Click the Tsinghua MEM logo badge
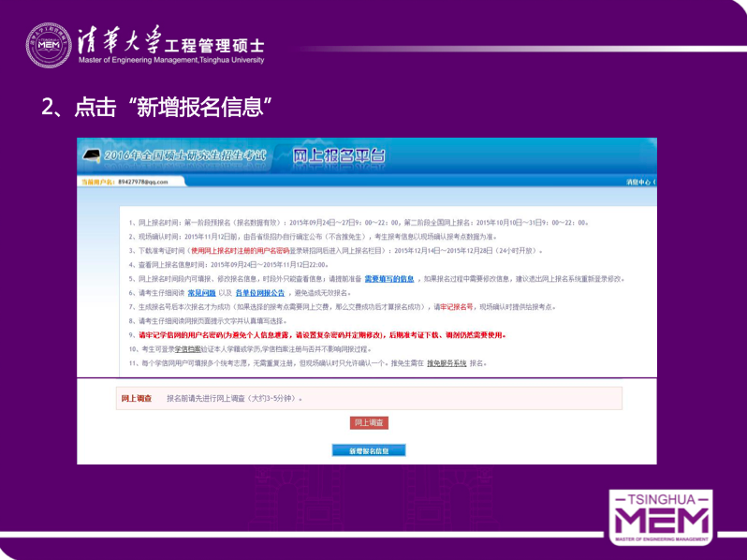Viewport: 747px width, 560px height. (x=660, y=516)
